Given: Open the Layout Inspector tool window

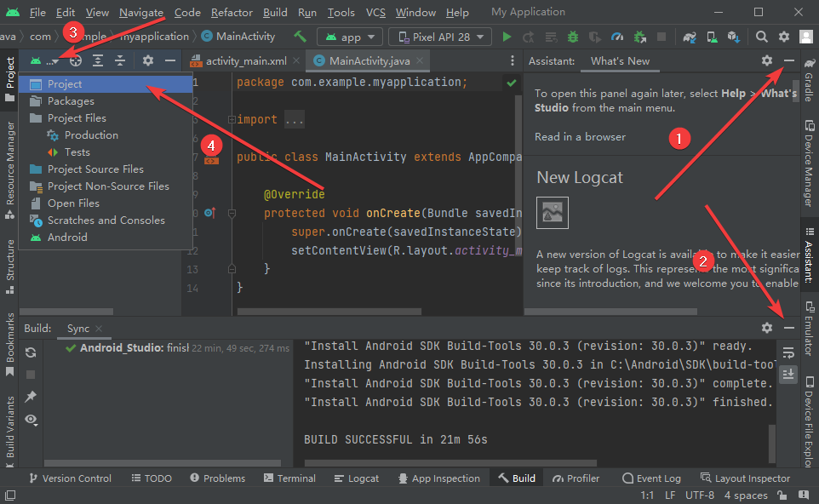Looking at the screenshot, I should pyautogui.click(x=745, y=478).
